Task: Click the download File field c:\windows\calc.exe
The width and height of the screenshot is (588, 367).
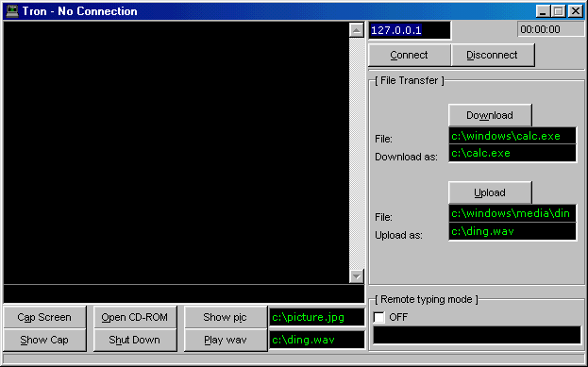Action: coord(512,136)
